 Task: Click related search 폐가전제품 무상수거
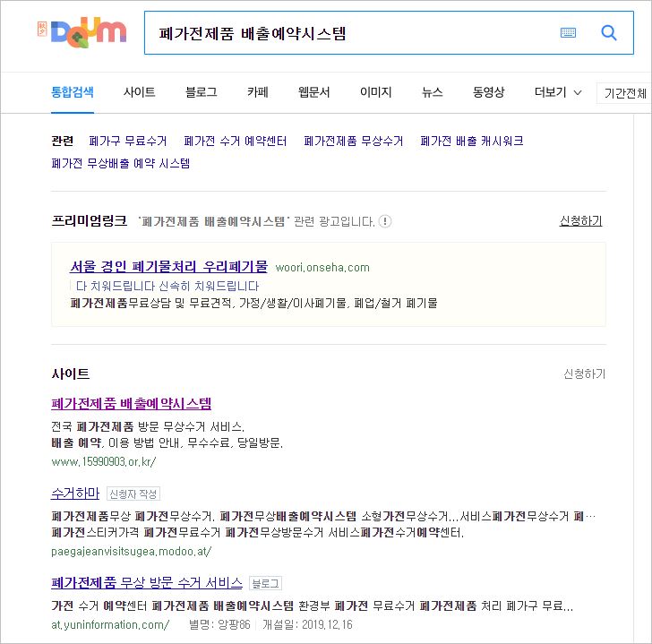(354, 141)
